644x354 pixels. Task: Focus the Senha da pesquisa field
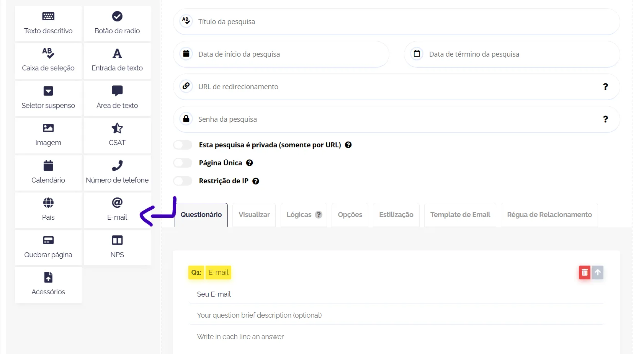397,119
